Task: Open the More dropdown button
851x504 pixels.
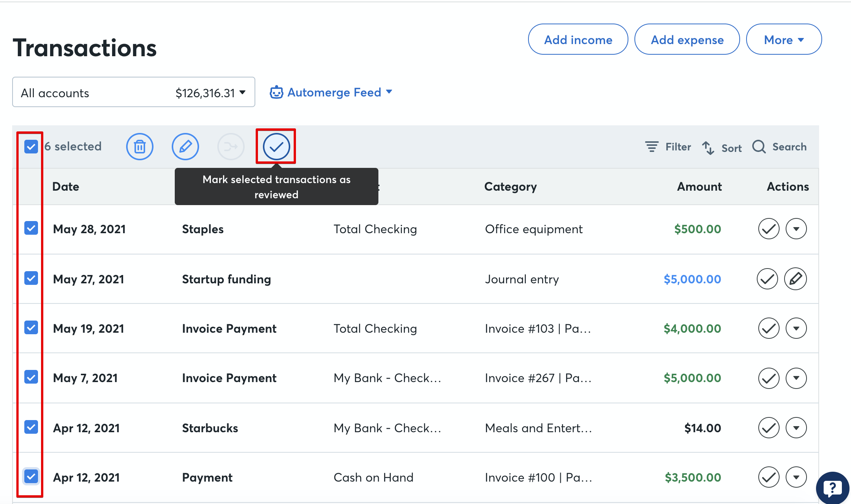Action: pyautogui.click(x=783, y=39)
